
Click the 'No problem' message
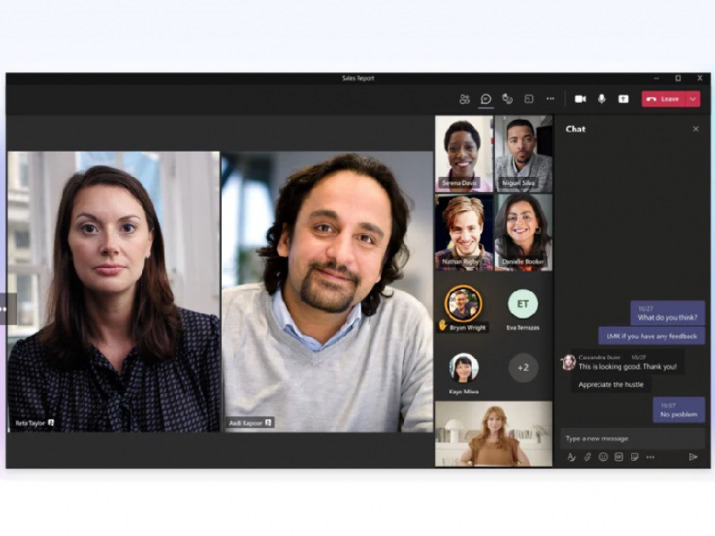click(679, 410)
